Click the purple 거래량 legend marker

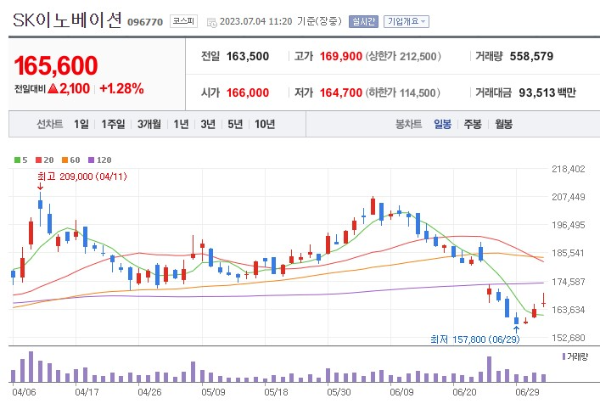[x=564, y=357]
